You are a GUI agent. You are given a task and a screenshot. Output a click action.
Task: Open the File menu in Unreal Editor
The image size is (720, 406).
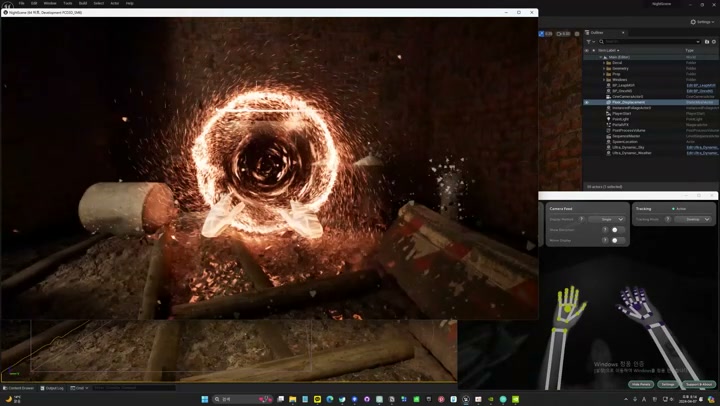[x=22, y=3]
